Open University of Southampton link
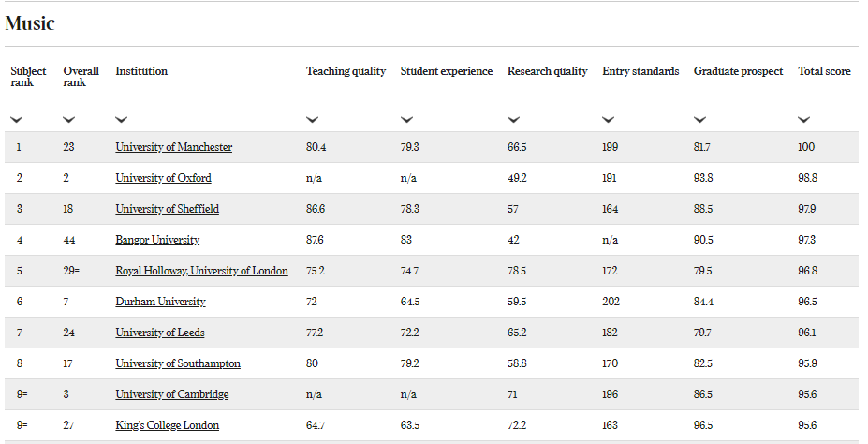The image size is (868, 444). pyautogui.click(x=178, y=363)
